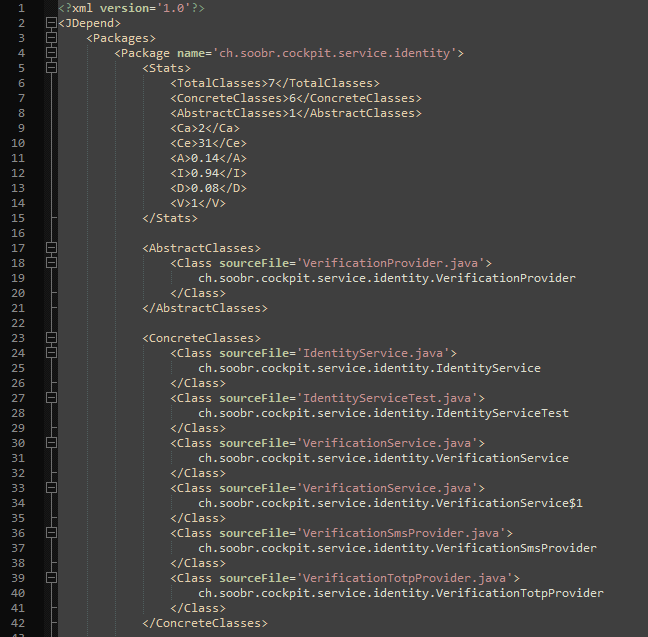The image size is (648, 637).
Task: Select line number 15 in the gutter
Action: point(18,218)
